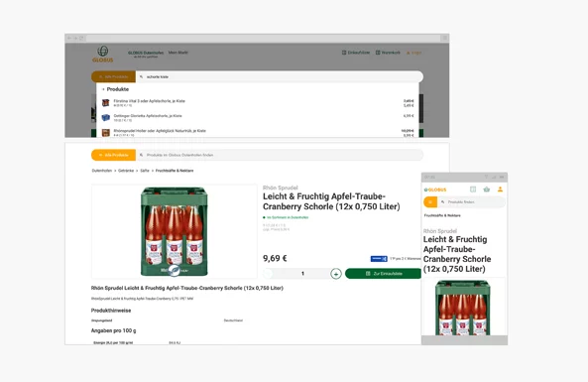
Task: Open the Fürstina crate thumbnail in suggestions
Action: click(x=106, y=103)
